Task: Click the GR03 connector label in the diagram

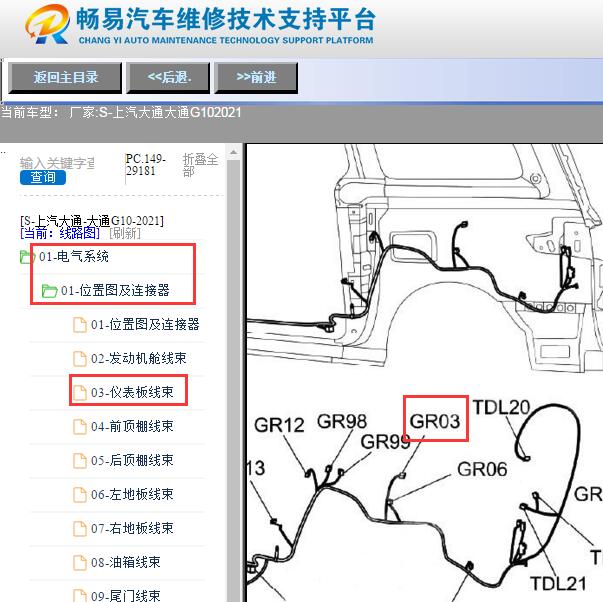Action: [435, 421]
